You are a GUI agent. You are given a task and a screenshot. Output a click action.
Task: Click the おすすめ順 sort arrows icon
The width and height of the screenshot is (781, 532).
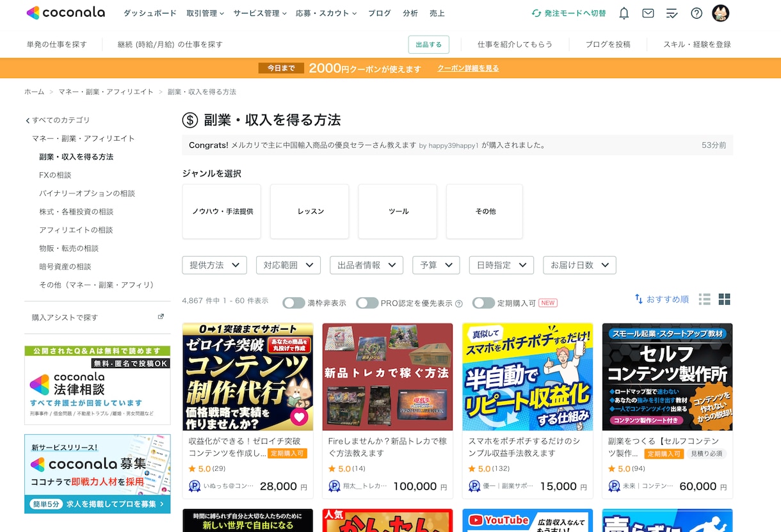[x=639, y=299]
